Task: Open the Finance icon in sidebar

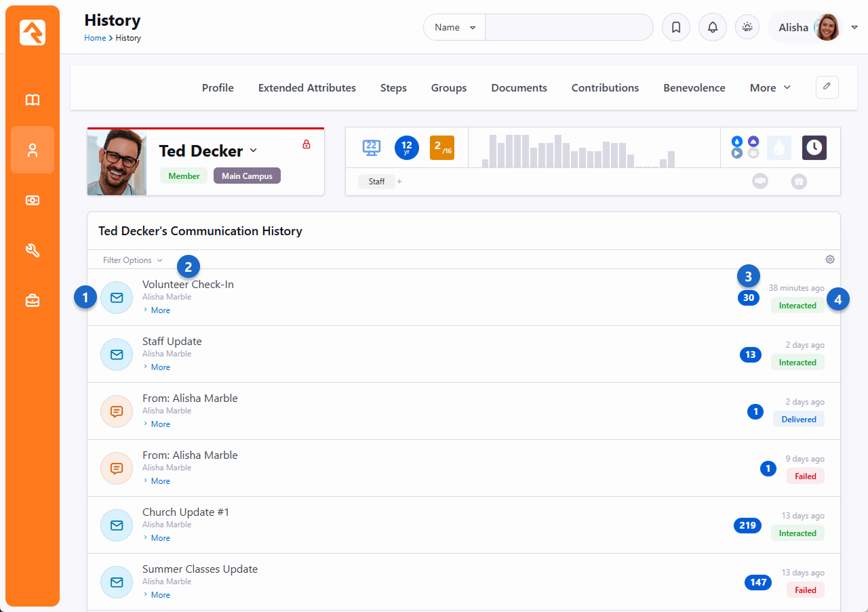Action: 33,200
